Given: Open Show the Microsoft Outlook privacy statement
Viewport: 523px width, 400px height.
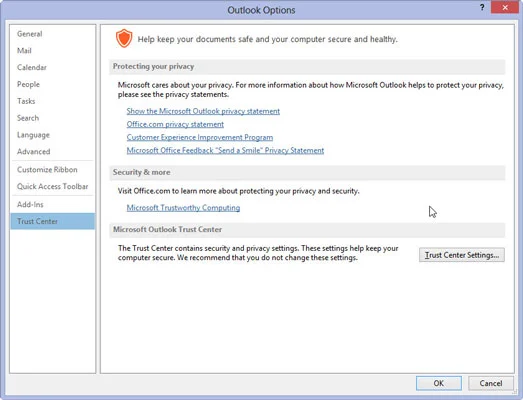Looking at the screenshot, I should pyautogui.click(x=203, y=111).
